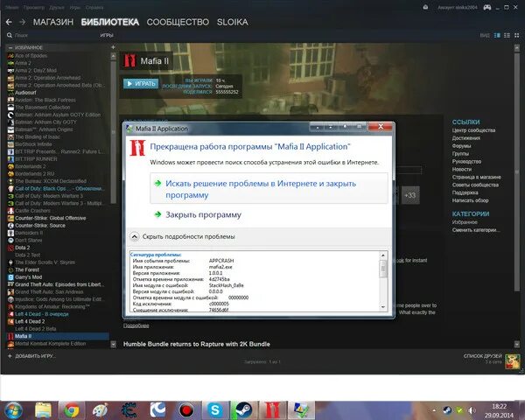
Task: Open Центр сообщества link
Action: coord(473,130)
